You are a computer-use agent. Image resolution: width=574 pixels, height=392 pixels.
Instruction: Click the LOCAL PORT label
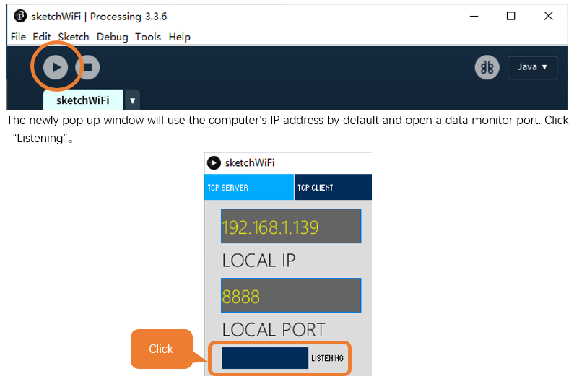[x=274, y=329]
